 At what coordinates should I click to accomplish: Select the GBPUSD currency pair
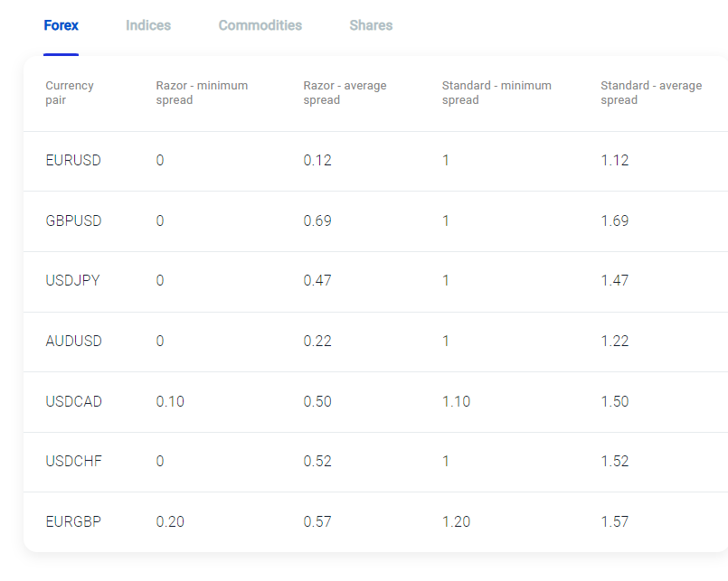point(73,221)
